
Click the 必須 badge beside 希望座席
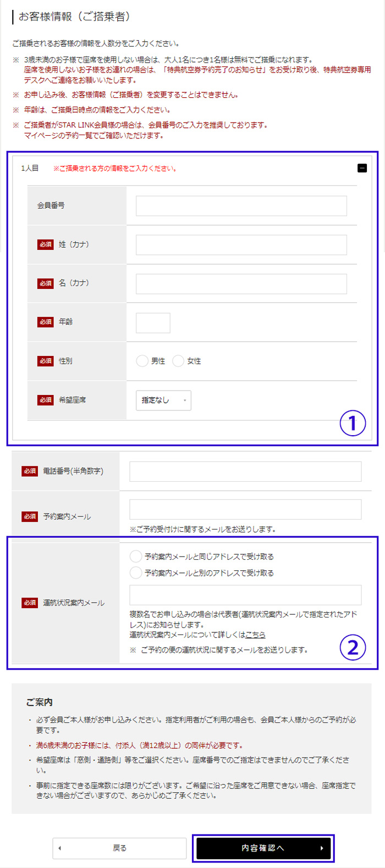click(46, 400)
